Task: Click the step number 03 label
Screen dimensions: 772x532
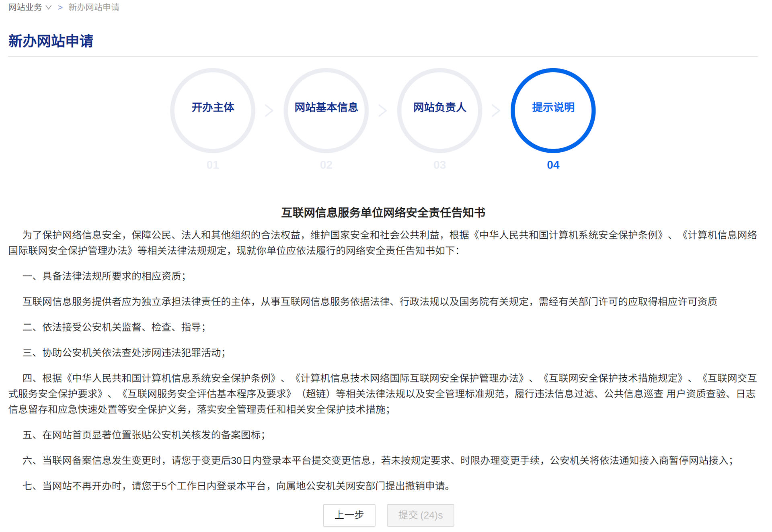Action: pyautogui.click(x=439, y=165)
